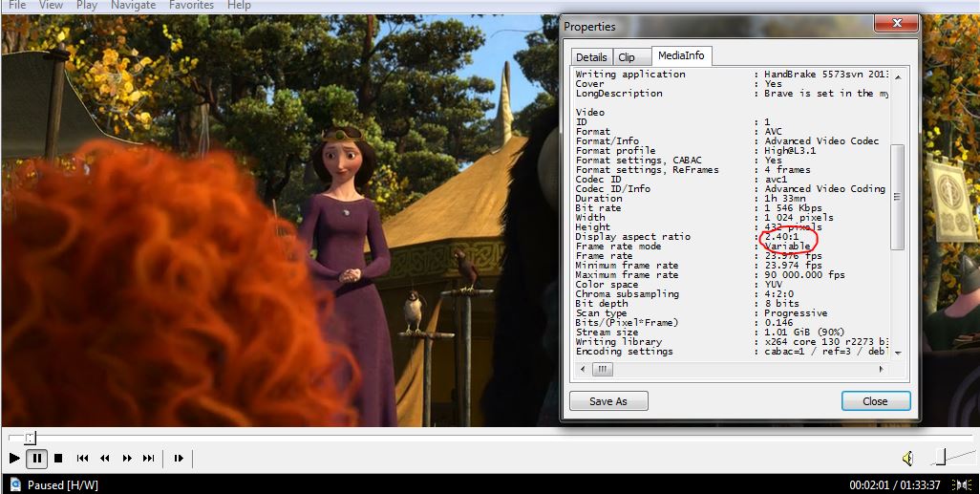Open the Navigate menu

coord(133,5)
